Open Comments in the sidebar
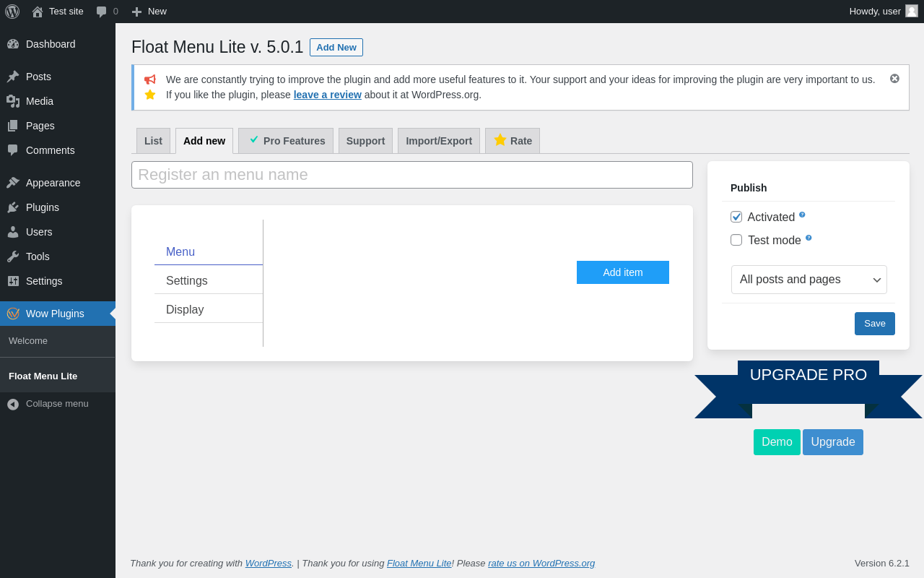Viewport: 924px width, 578px height. point(58,150)
